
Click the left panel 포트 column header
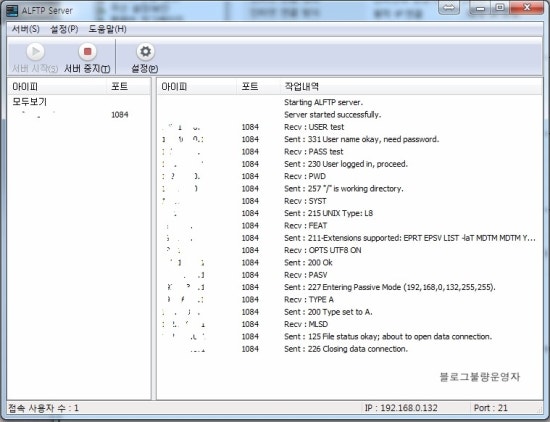pos(128,86)
